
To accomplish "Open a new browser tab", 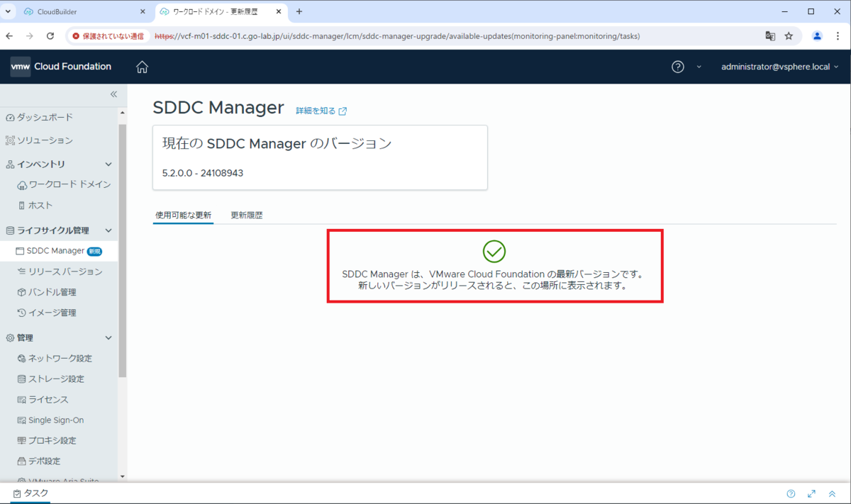I will 299,12.
